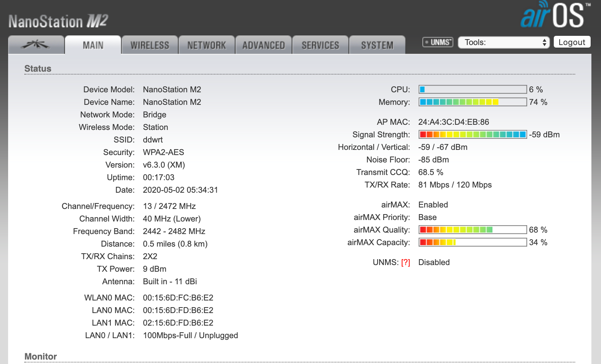
Task: Go to the NETWORK tab
Action: (x=206, y=45)
